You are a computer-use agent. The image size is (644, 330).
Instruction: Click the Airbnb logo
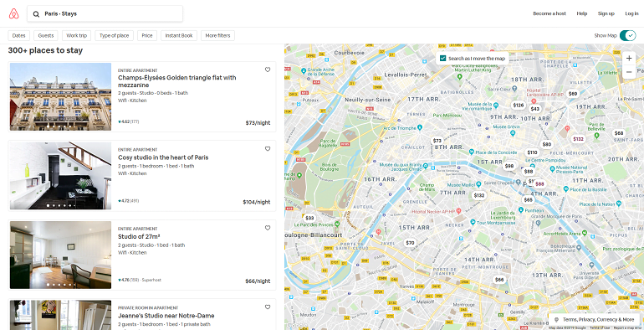click(13, 13)
